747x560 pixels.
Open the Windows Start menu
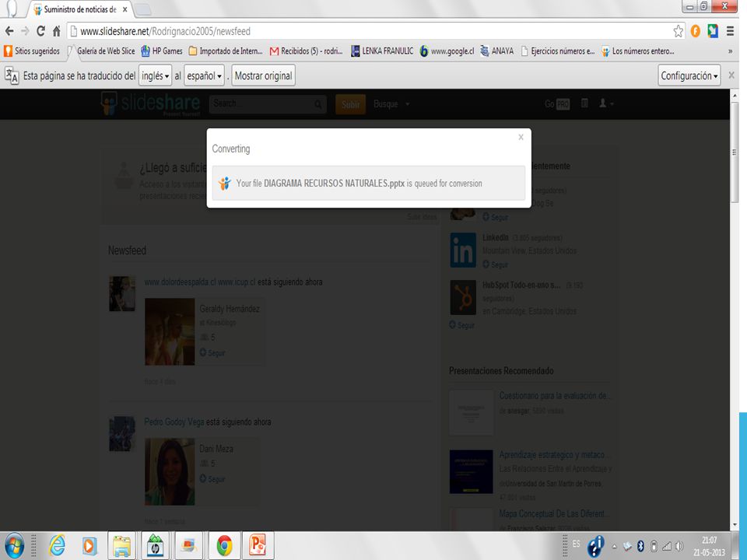tap(14, 546)
